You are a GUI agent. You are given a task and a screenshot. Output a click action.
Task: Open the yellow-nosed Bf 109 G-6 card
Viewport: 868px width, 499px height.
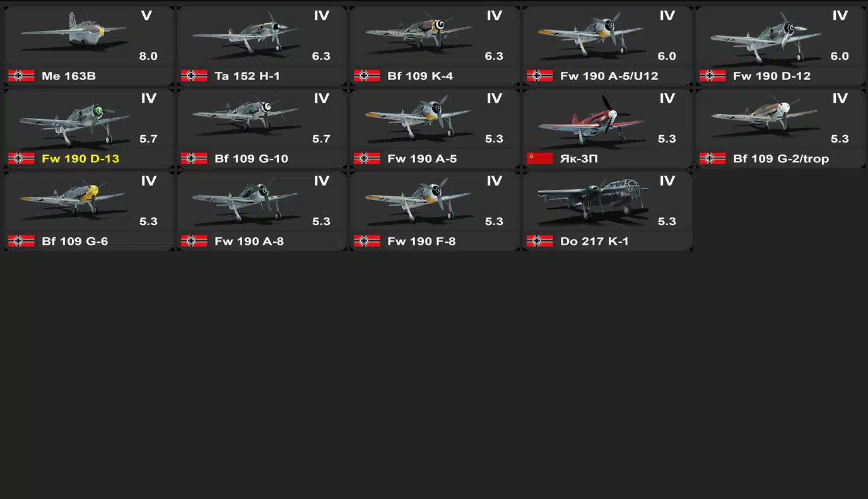click(x=89, y=211)
